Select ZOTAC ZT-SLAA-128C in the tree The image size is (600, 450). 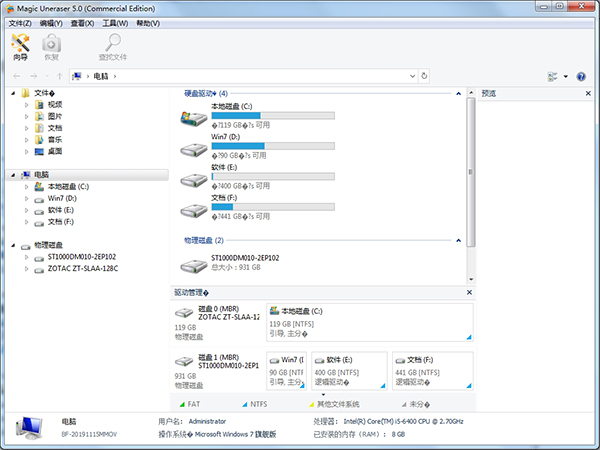pyautogui.click(x=83, y=269)
